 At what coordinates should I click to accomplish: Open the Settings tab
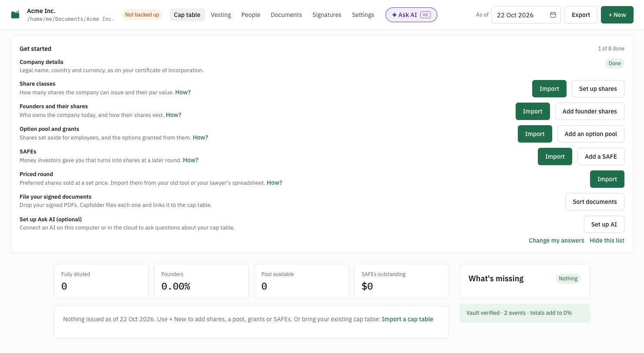(363, 15)
